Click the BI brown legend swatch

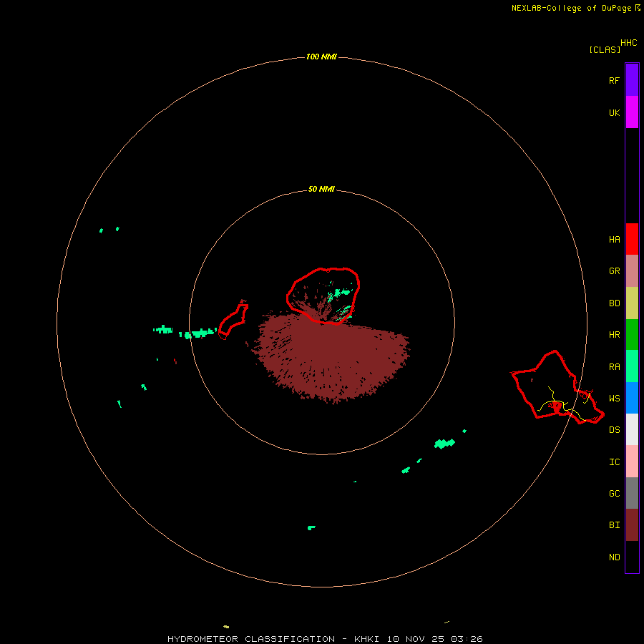(632, 525)
